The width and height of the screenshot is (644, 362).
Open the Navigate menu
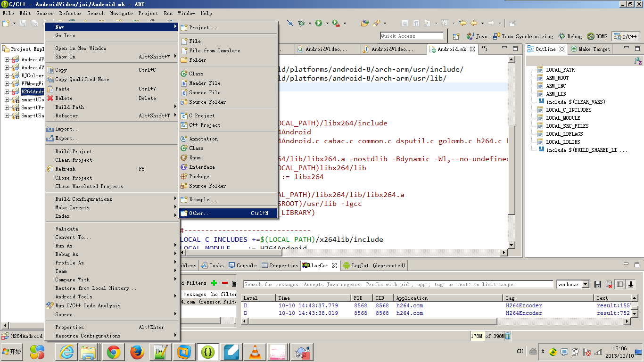[x=122, y=13]
